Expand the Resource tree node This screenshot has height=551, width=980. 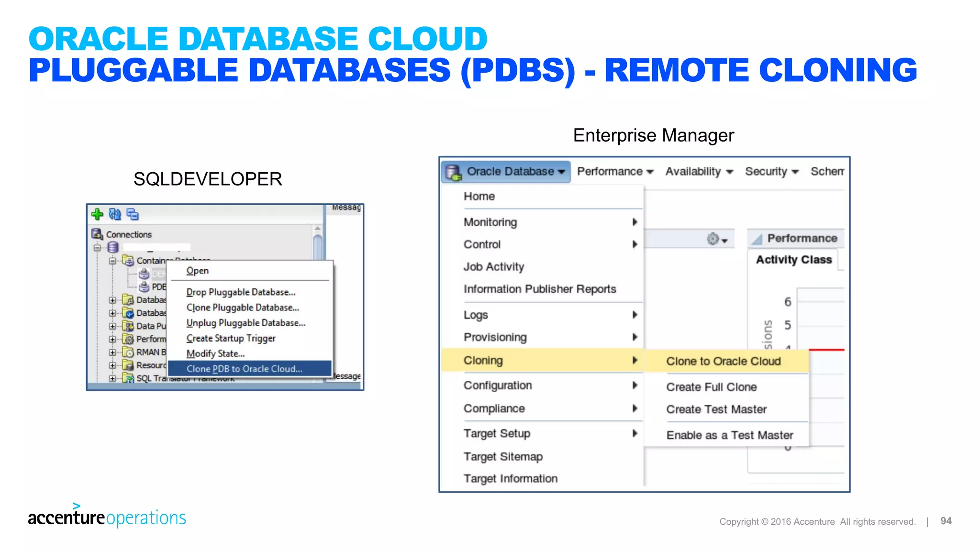112,365
